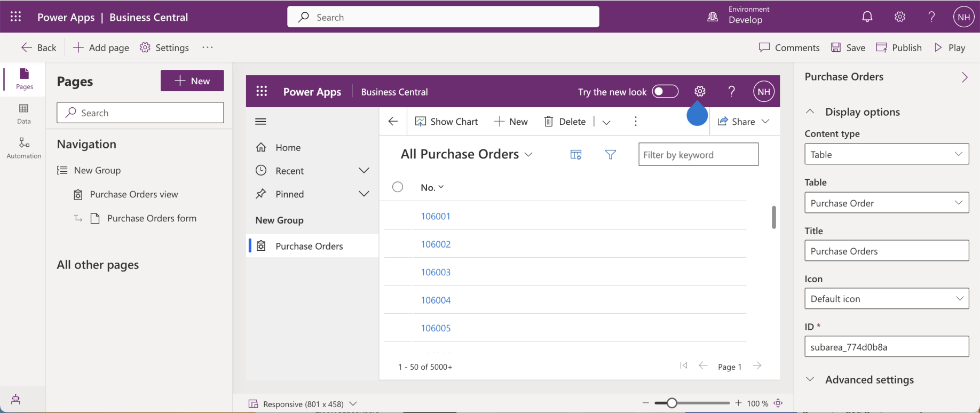
Task: Click the edit columns icon
Action: point(575,155)
